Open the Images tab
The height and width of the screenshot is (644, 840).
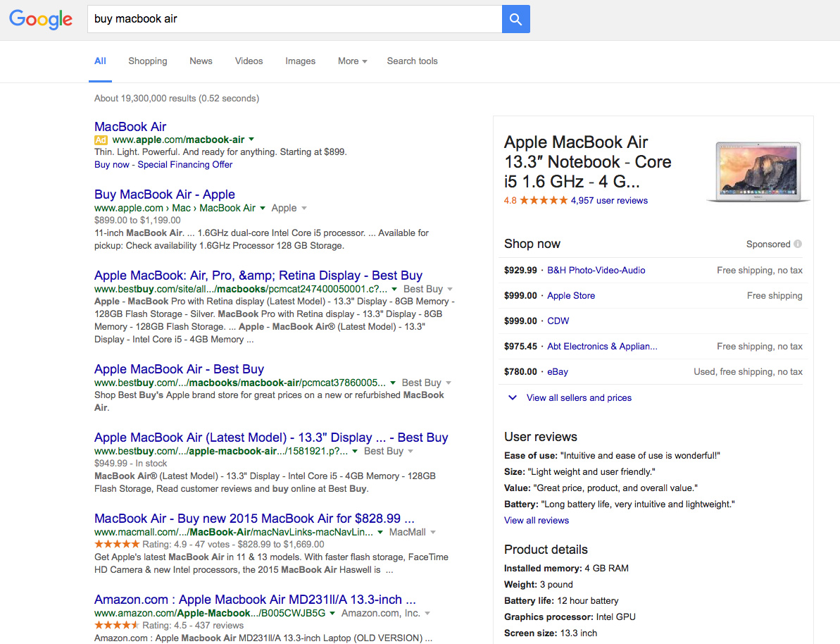click(x=301, y=61)
